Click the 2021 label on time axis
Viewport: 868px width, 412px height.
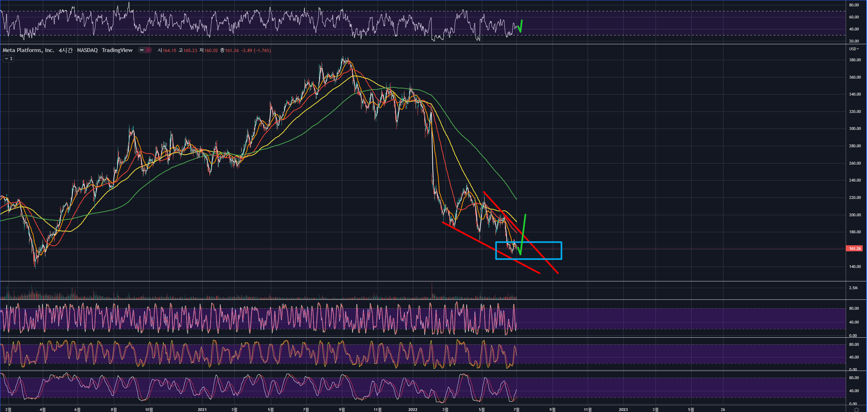pyautogui.click(x=202, y=410)
